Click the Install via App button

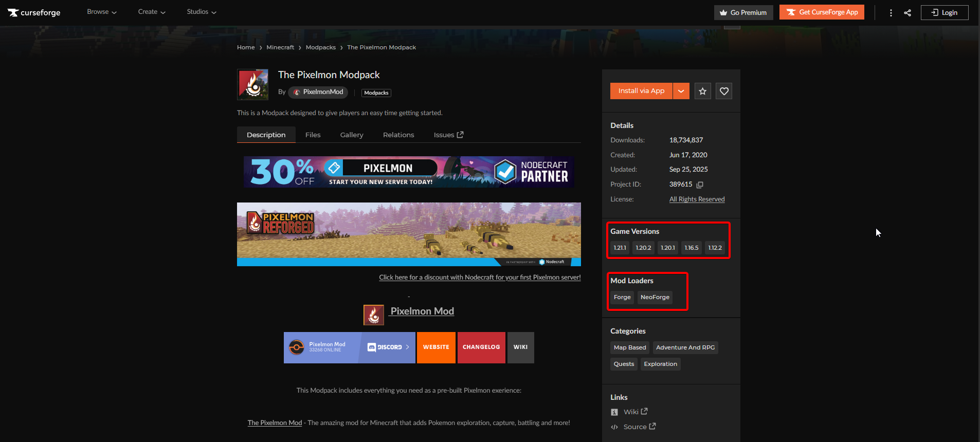641,91
